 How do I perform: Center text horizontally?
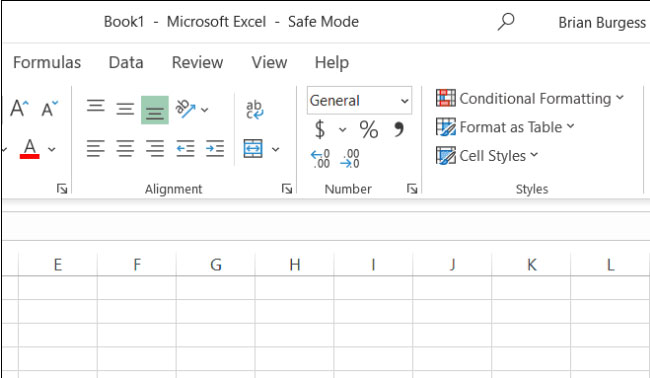pos(125,148)
